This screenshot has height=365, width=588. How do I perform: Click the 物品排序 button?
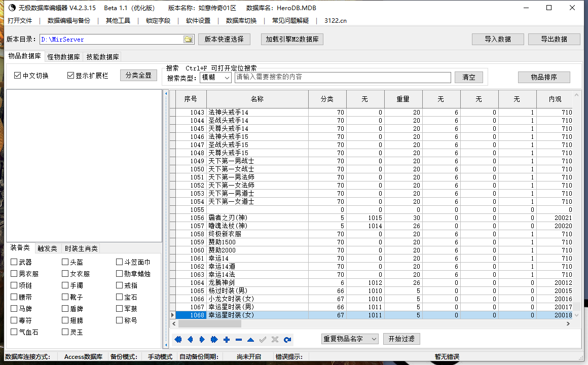point(544,77)
